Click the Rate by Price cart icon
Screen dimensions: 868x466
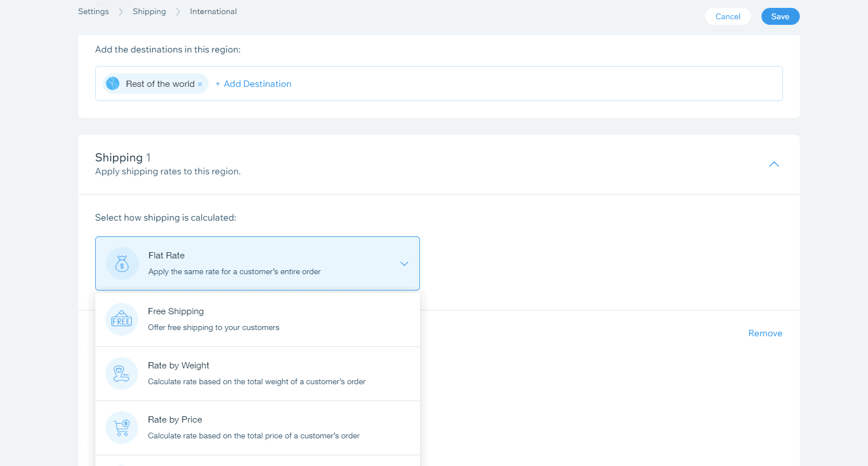(122, 428)
